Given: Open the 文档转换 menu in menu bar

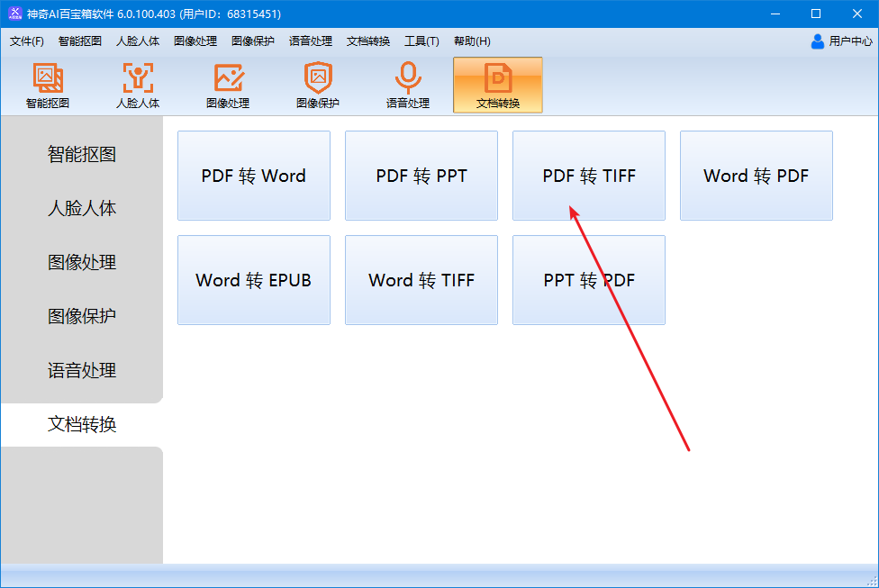Looking at the screenshot, I should click(368, 41).
